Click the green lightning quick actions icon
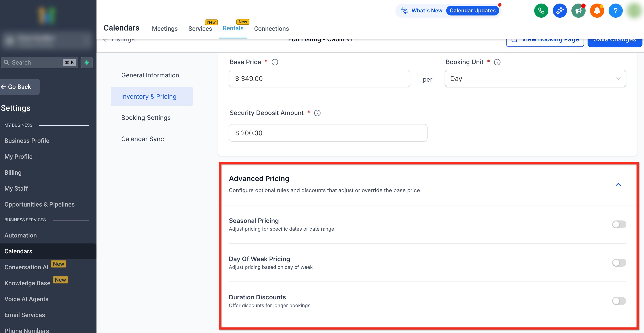 click(87, 62)
